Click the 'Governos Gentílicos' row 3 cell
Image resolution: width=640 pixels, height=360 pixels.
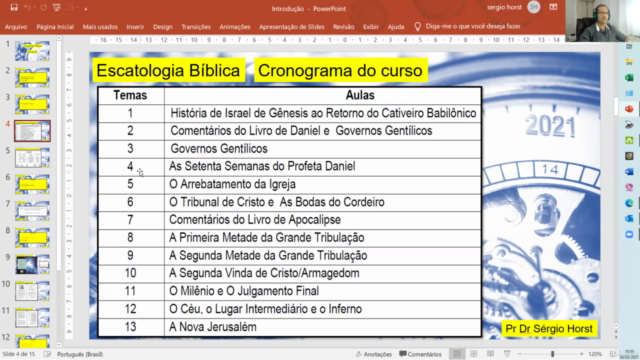(323, 149)
